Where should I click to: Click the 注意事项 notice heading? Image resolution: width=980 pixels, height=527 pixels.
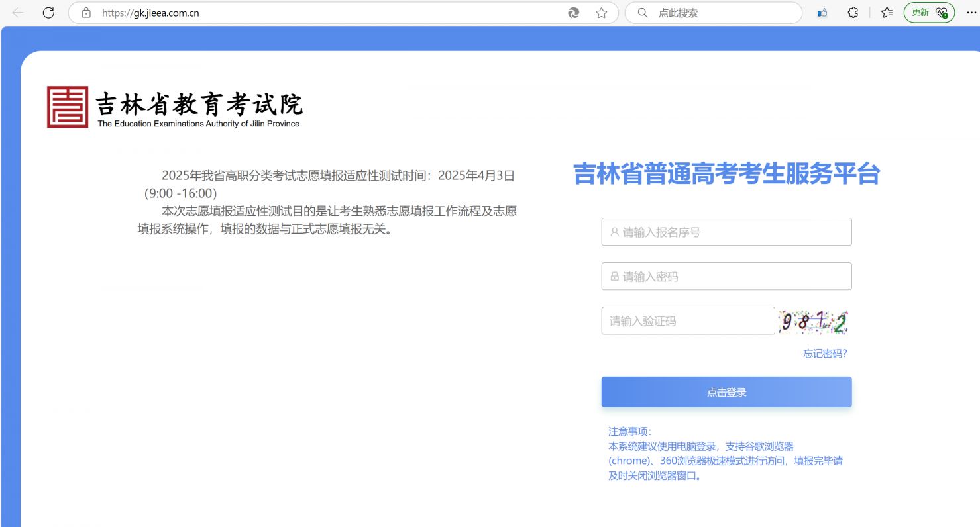(x=629, y=432)
